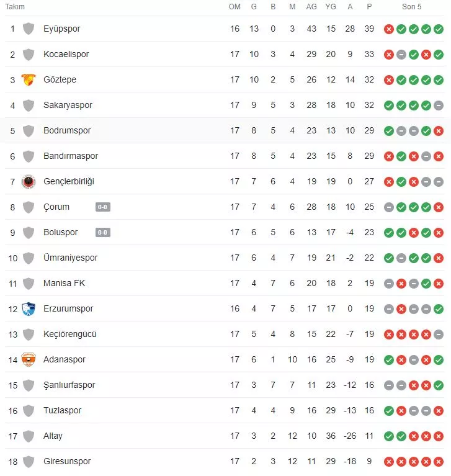Click Giresunspor's shield icon
This screenshot has width=451, height=476.
(x=29, y=462)
